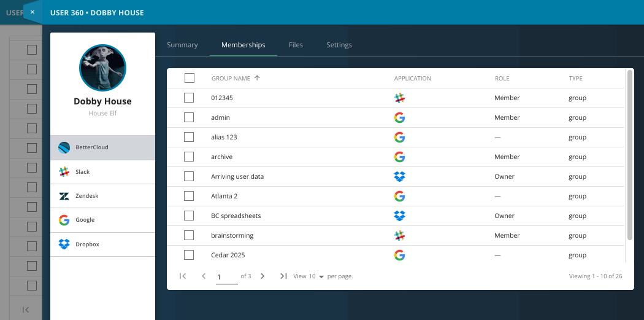
Task: Click the page number input field
Action: [x=227, y=277]
